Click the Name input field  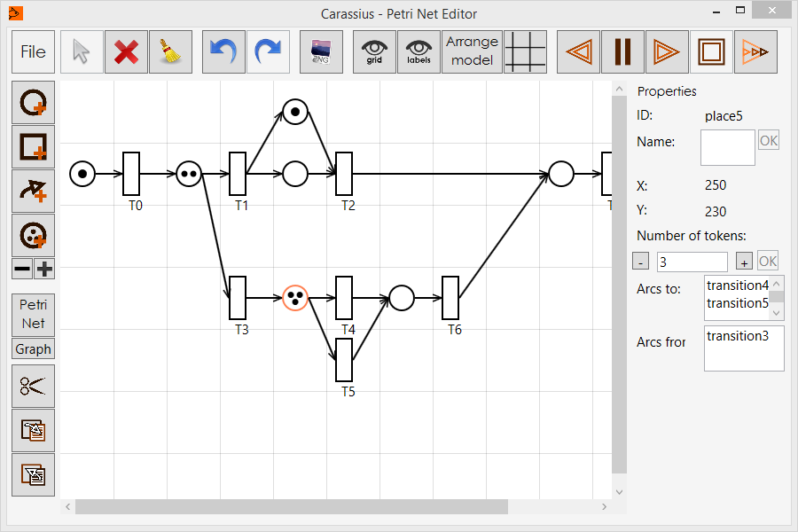point(727,148)
